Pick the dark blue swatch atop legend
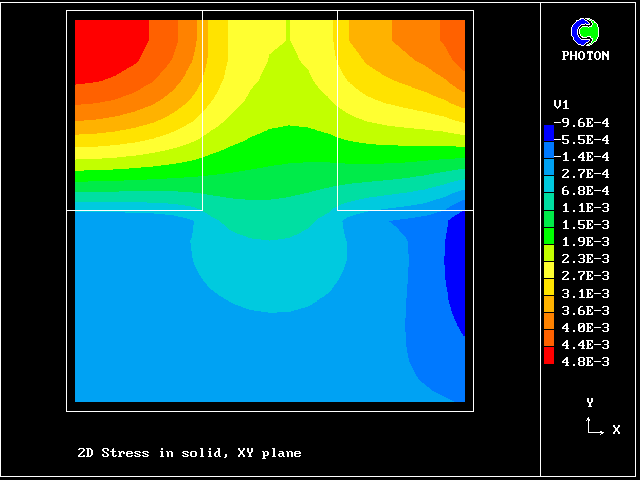 548,132
